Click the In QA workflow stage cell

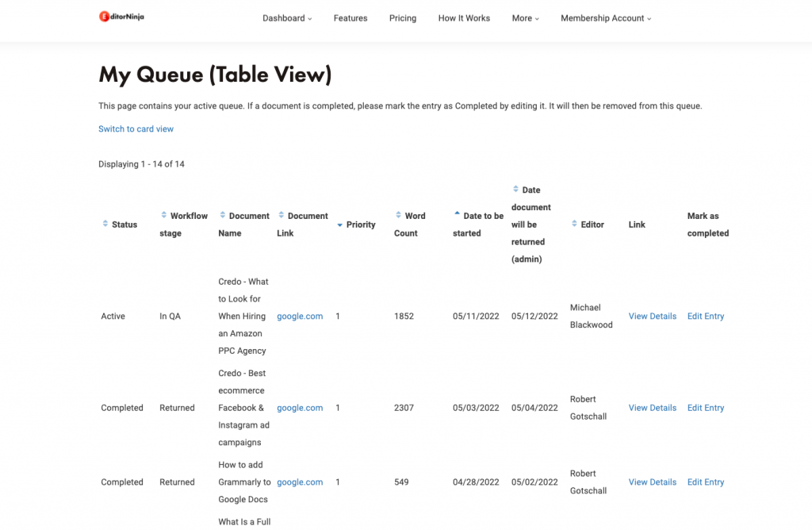pos(170,316)
